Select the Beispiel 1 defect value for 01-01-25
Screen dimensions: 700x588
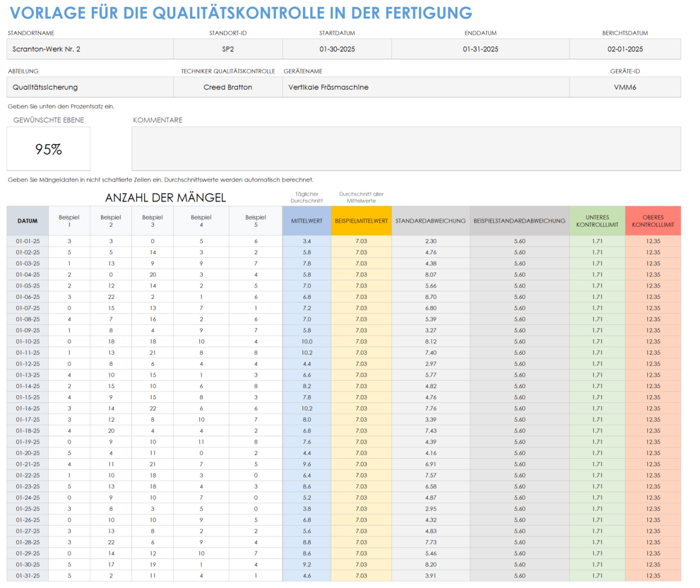[69, 241]
